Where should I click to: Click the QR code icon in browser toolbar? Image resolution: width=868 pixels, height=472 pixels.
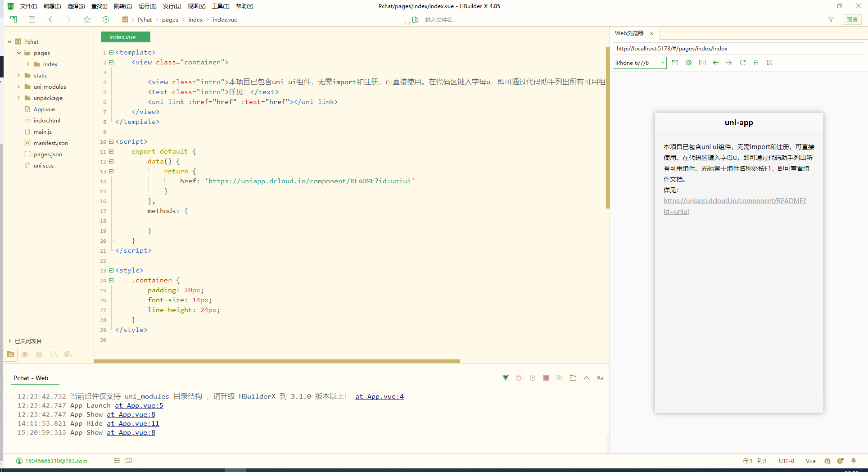click(770, 63)
